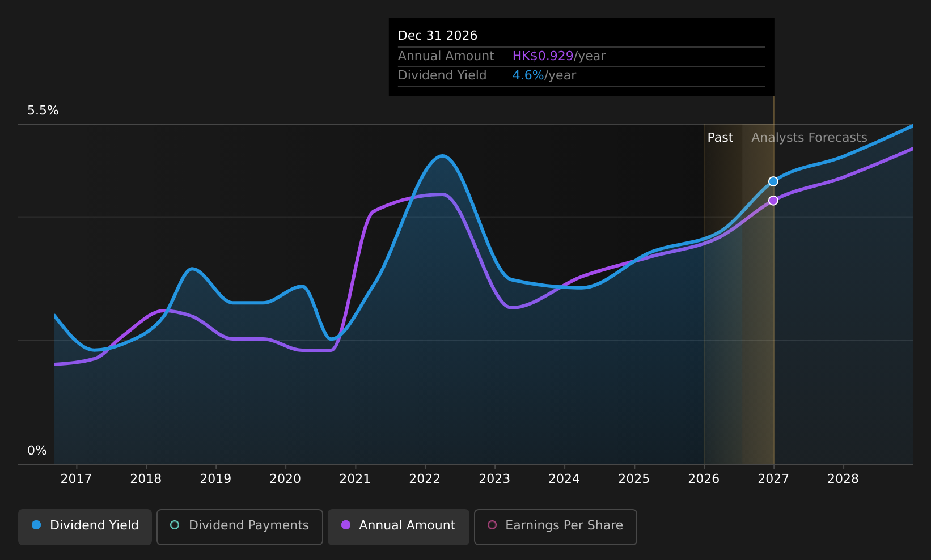Select the 2025 x-axis label

(634, 479)
